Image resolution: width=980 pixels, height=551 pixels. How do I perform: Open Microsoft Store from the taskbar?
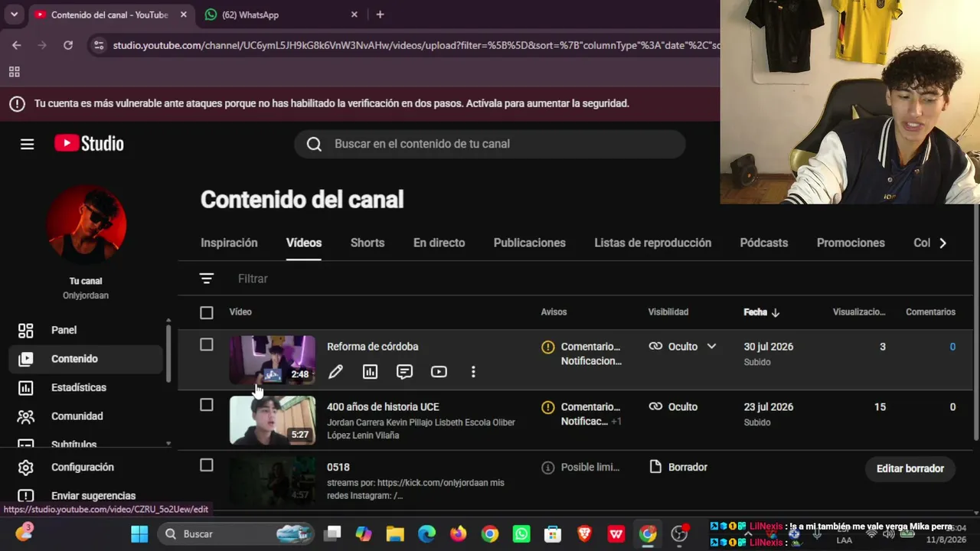[x=553, y=533]
